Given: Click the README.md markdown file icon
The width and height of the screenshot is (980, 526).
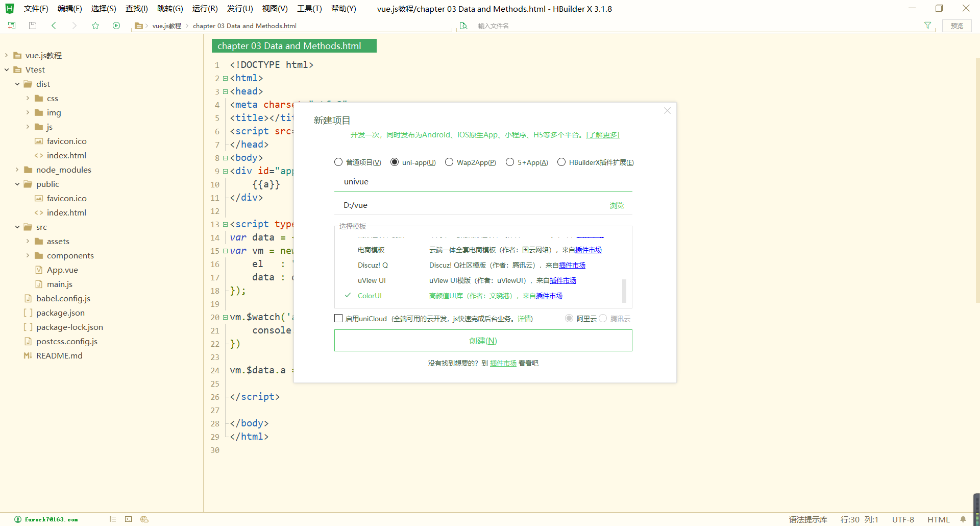Looking at the screenshot, I should coord(28,355).
